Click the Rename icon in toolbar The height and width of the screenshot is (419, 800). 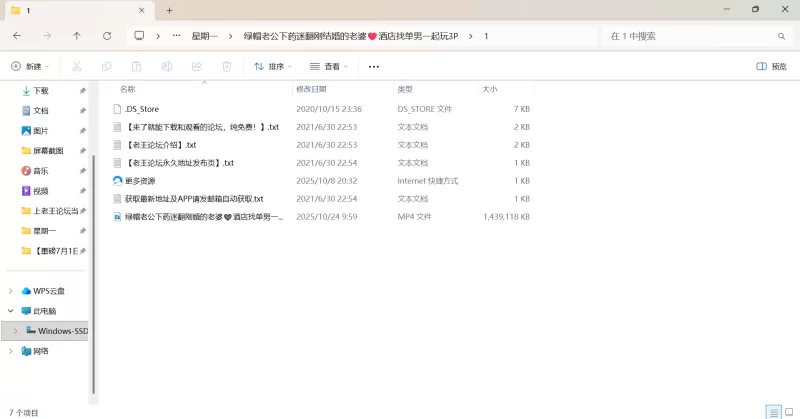[x=166, y=67]
